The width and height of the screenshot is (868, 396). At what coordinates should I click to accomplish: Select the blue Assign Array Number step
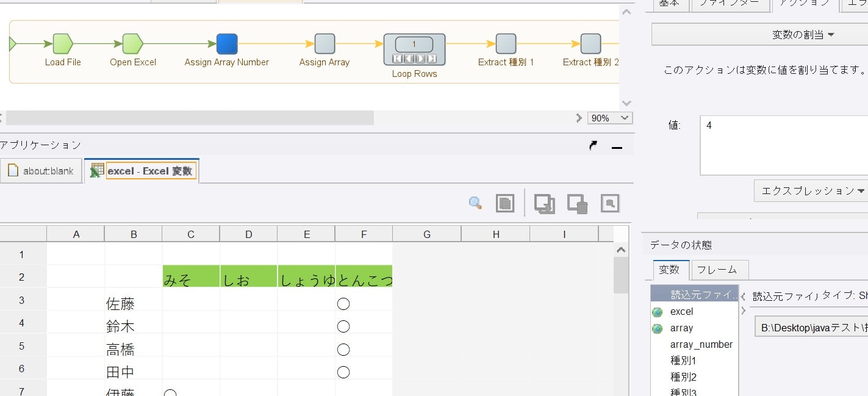227,44
